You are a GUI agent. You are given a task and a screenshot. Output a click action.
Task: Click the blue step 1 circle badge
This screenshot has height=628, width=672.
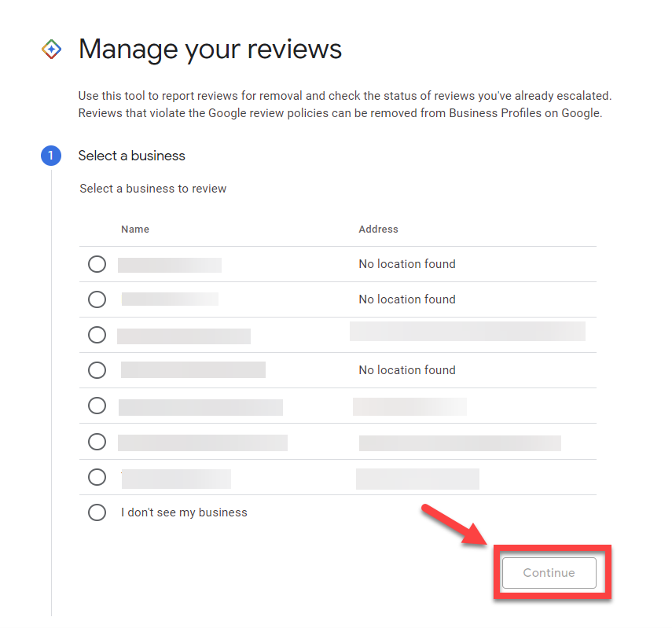[51, 156]
